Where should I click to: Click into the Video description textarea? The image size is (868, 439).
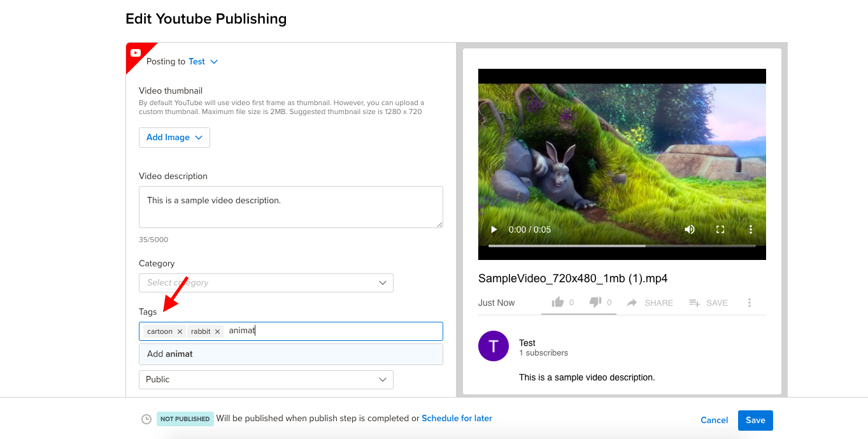click(x=291, y=207)
